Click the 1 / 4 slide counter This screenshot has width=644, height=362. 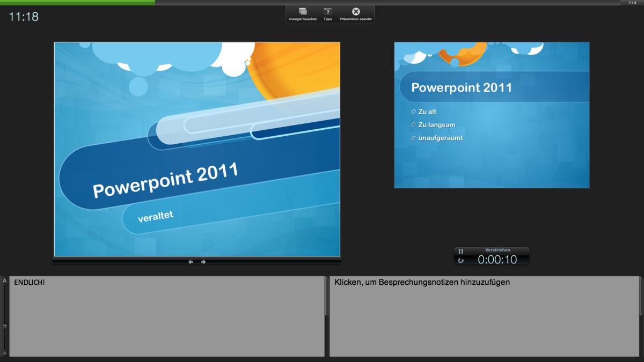[x=632, y=3]
